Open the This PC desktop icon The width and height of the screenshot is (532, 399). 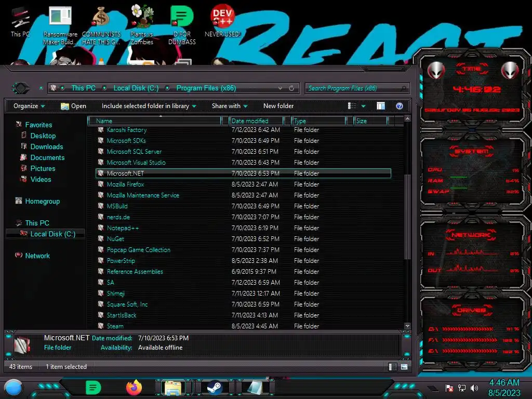coord(20,22)
